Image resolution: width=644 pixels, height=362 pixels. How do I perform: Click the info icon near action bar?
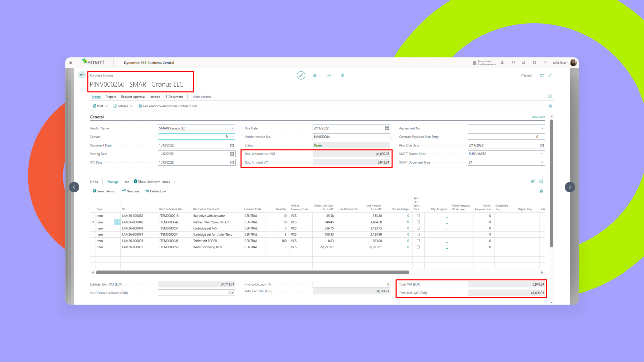tap(550, 96)
